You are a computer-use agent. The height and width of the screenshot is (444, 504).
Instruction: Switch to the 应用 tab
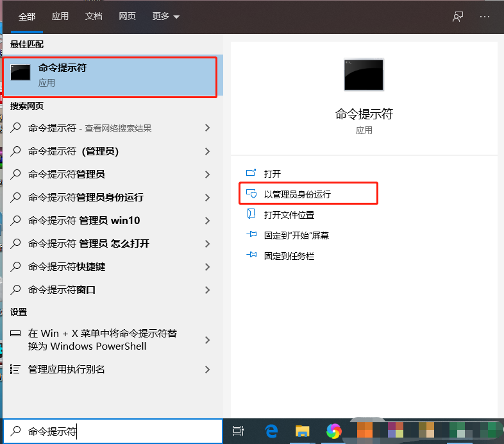[x=60, y=17]
